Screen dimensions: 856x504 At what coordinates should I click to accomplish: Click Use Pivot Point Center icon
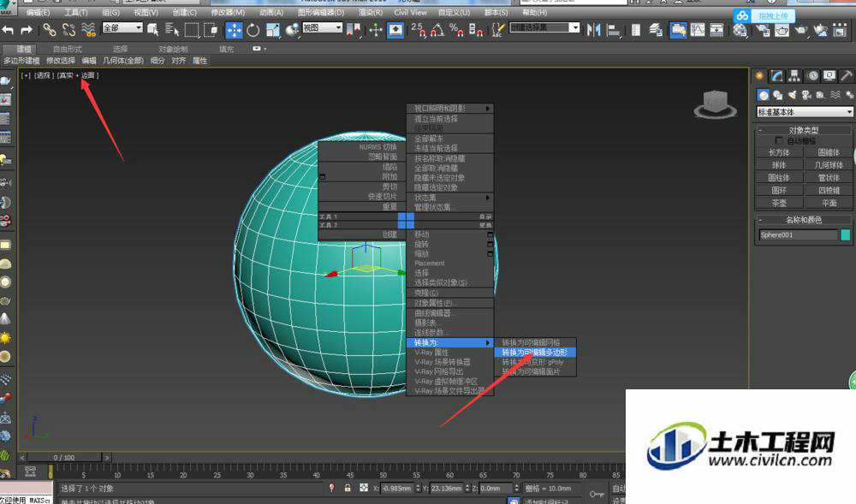[354, 30]
